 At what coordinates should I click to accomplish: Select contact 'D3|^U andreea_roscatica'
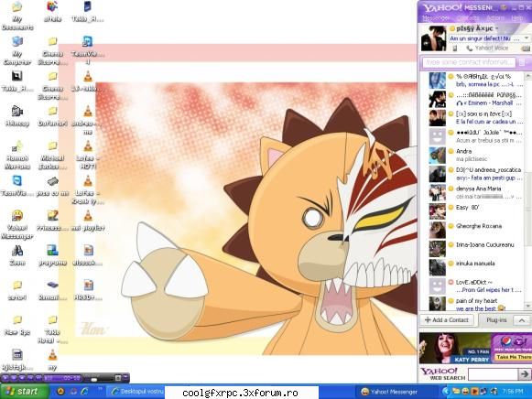(x=475, y=174)
